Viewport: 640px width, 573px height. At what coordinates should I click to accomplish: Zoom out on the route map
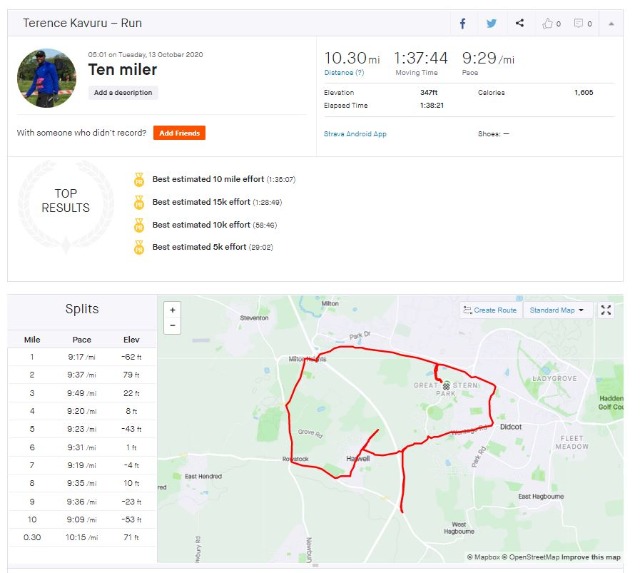point(173,325)
